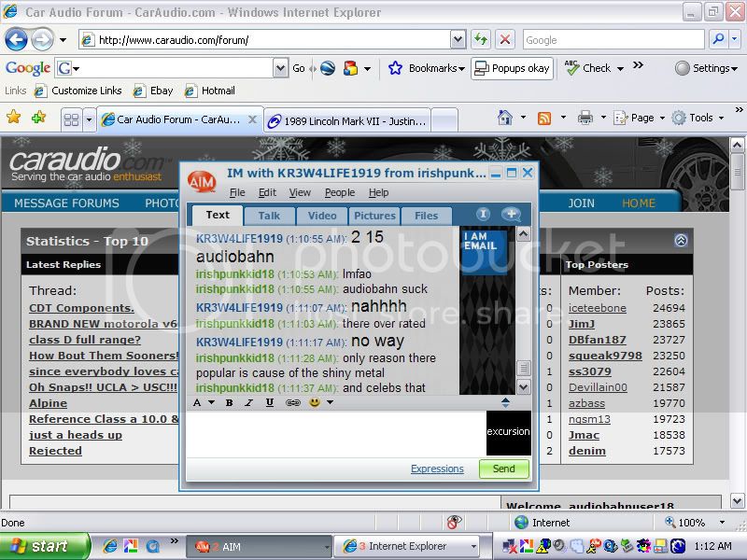Click the Add to Favorites green plus star
Image resolution: width=747 pixels, height=560 pixels.
point(39,117)
